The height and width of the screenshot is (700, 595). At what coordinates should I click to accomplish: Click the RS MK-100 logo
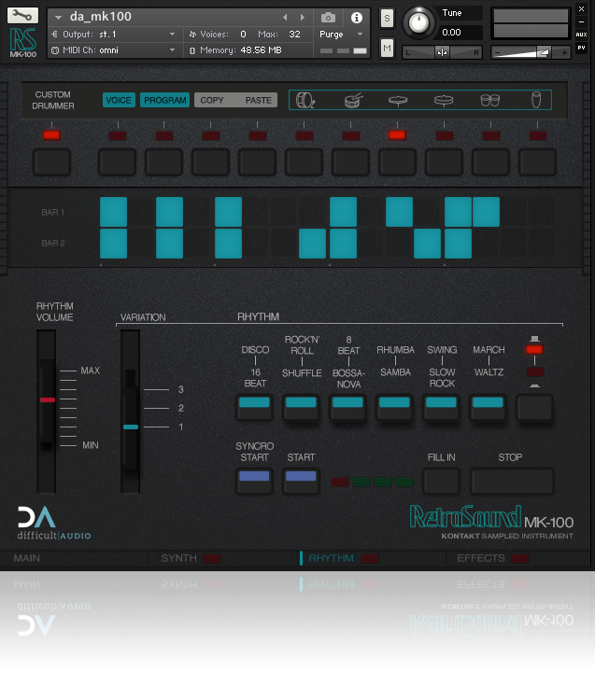(x=22, y=42)
